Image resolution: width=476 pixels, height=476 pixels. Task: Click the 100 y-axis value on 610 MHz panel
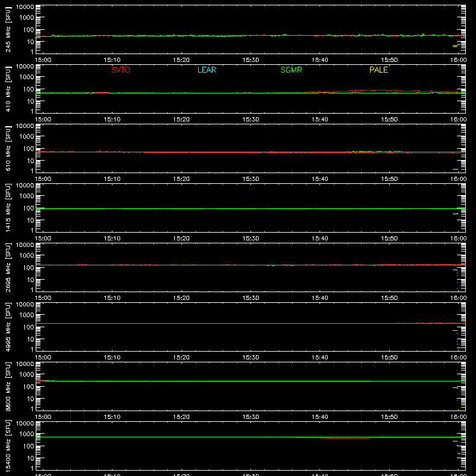click(29, 148)
